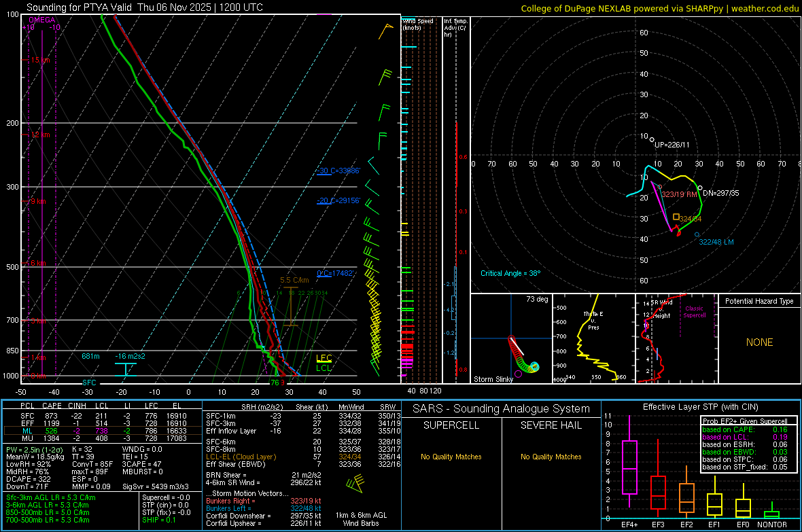The width and height of the screenshot is (802, 532).
Task: Click the 'Inf. Temp. Adv.' panel header
Action: (455, 28)
